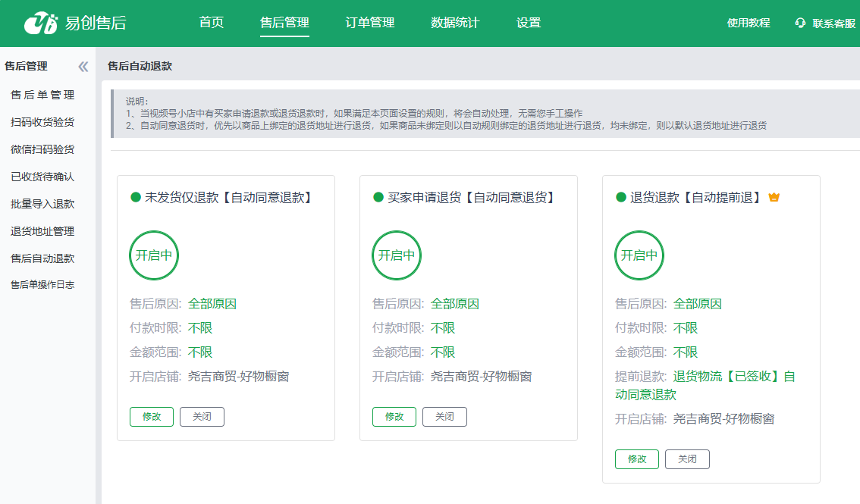
Task: Open the 订单管理 top menu
Action: click(x=370, y=23)
